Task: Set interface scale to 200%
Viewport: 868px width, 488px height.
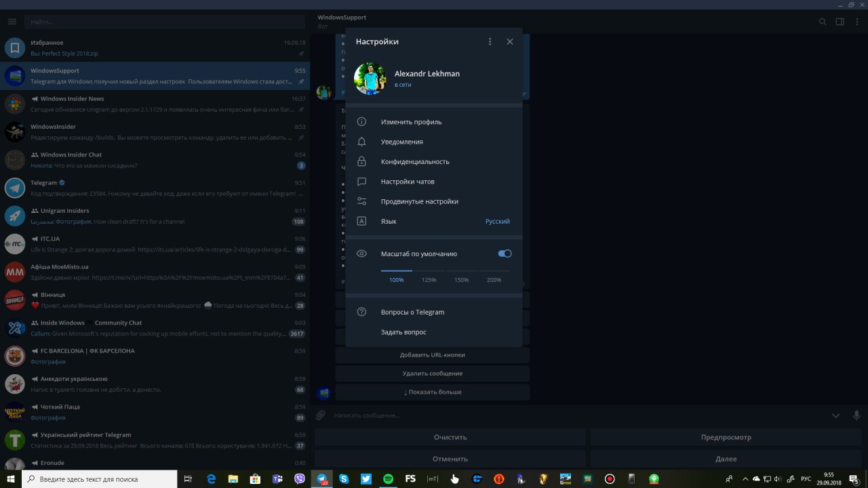Action: pyautogui.click(x=494, y=280)
